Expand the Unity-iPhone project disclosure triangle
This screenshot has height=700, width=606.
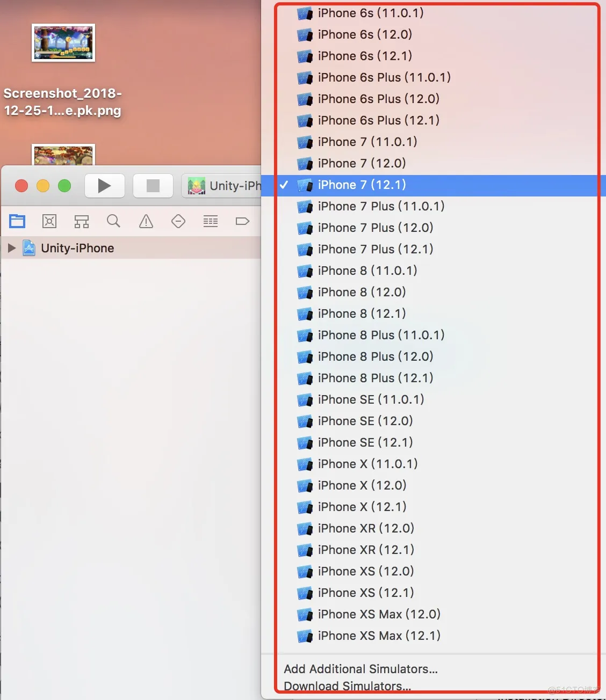(x=11, y=248)
